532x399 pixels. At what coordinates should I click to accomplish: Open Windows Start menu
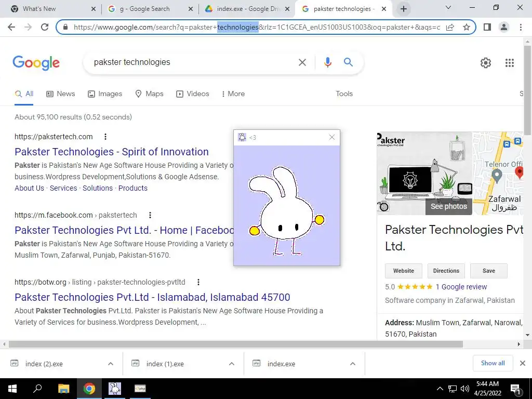coord(12,389)
